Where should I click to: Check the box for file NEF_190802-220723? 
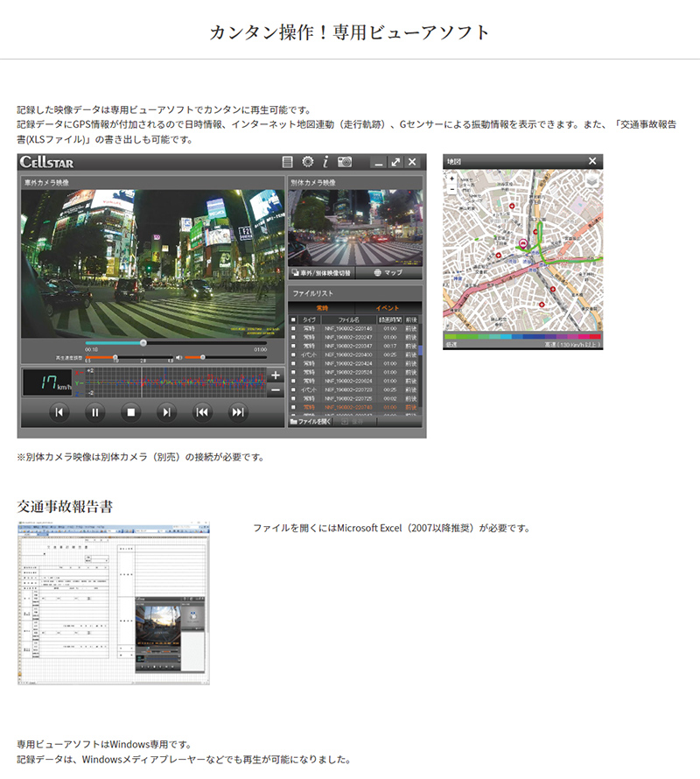coord(294,389)
